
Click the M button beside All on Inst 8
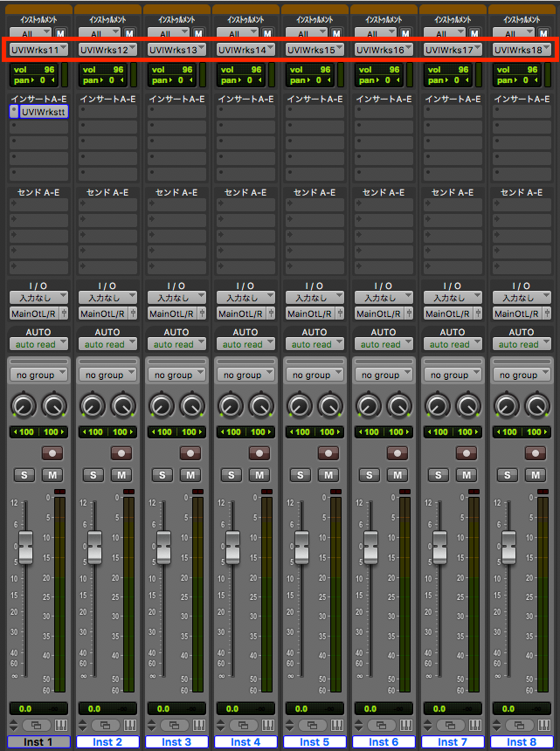[x=543, y=34]
